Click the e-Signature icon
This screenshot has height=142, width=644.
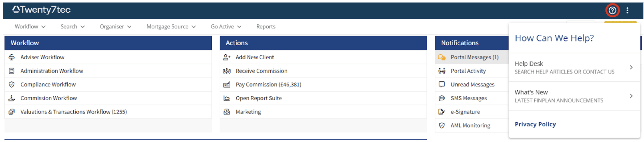(442, 112)
